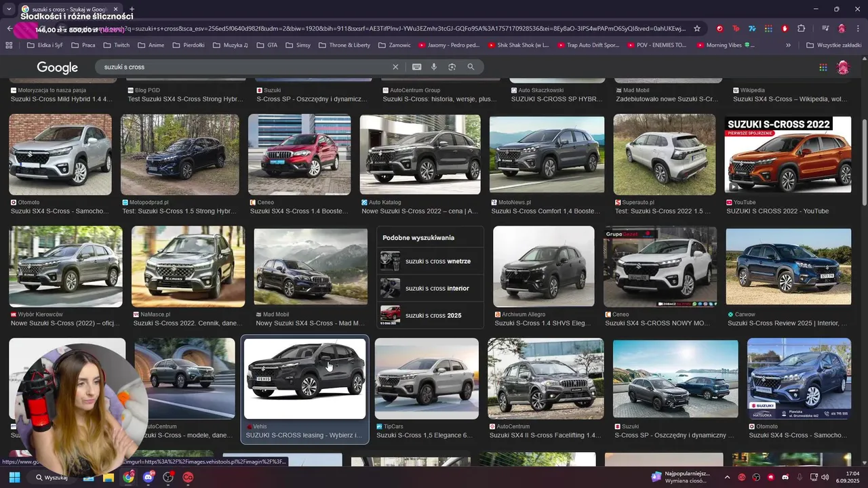
Task: Click the Auto Katalog Nowe Suzuki S-Cross 2022 title
Action: click(x=420, y=211)
